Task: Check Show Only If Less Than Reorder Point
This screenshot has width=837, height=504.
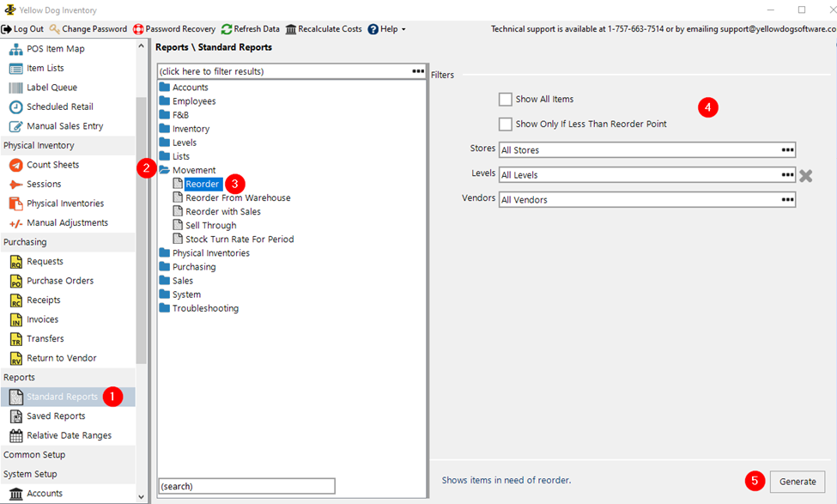Action: click(x=505, y=124)
